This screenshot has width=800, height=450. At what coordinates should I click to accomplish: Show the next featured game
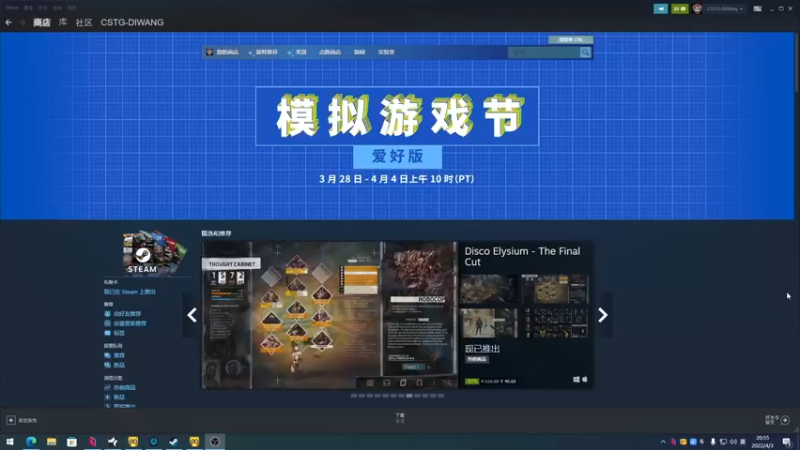pyautogui.click(x=603, y=315)
